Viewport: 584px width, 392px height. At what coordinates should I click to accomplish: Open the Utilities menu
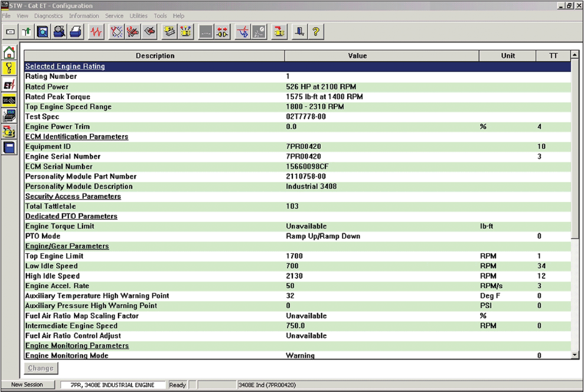coord(139,15)
